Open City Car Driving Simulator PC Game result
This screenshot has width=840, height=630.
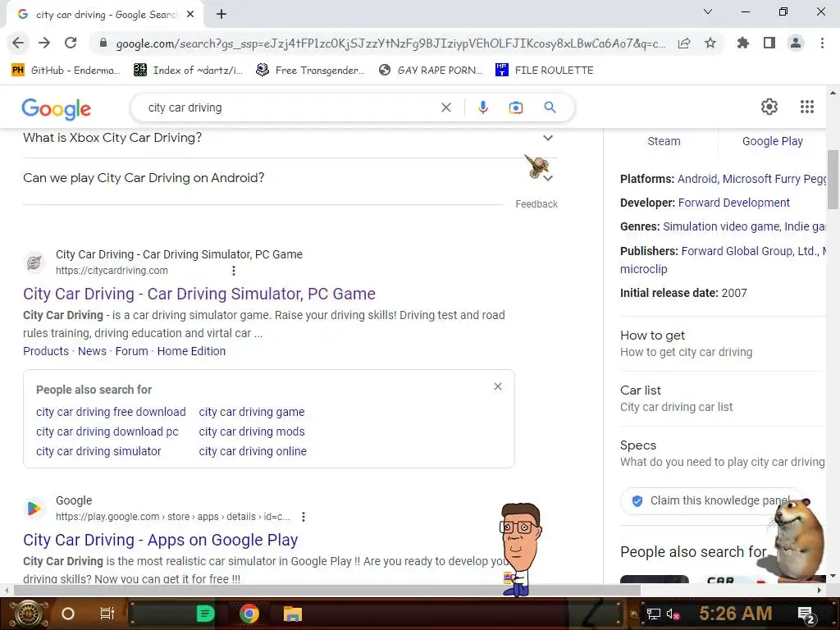199,294
